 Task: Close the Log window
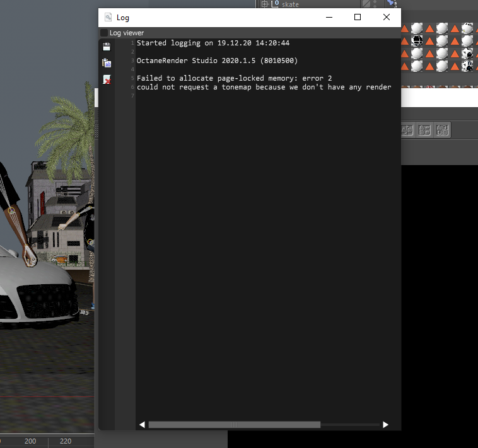tap(386, 18)
